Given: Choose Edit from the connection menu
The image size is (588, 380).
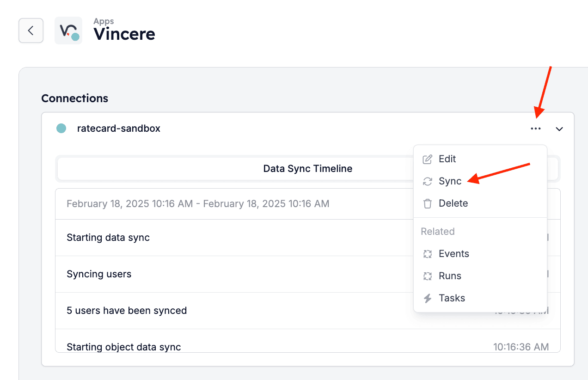Looking at the screenshot, I should click(480, 159).
